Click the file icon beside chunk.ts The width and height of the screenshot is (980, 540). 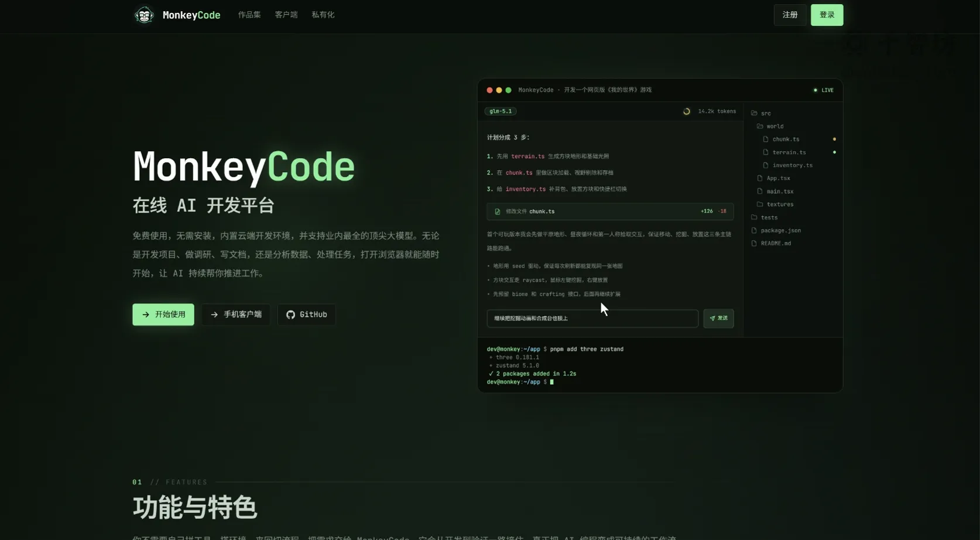click(766, 139)
